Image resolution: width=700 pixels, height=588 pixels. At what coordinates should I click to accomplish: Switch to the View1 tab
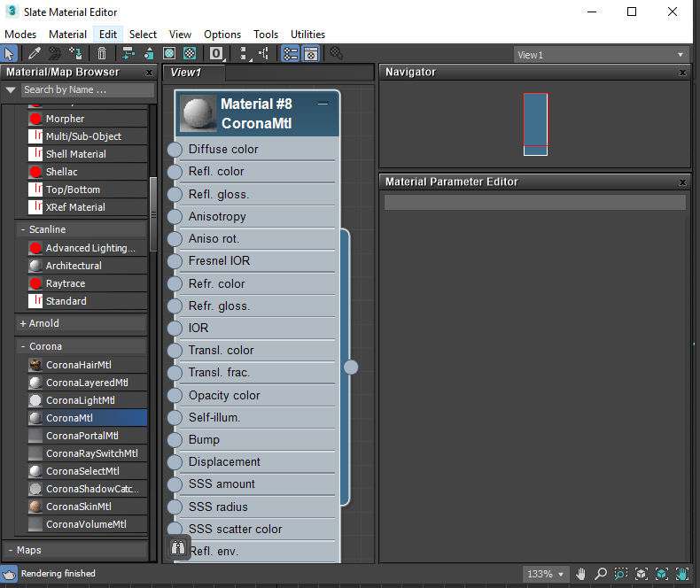(x=187, y=73)
